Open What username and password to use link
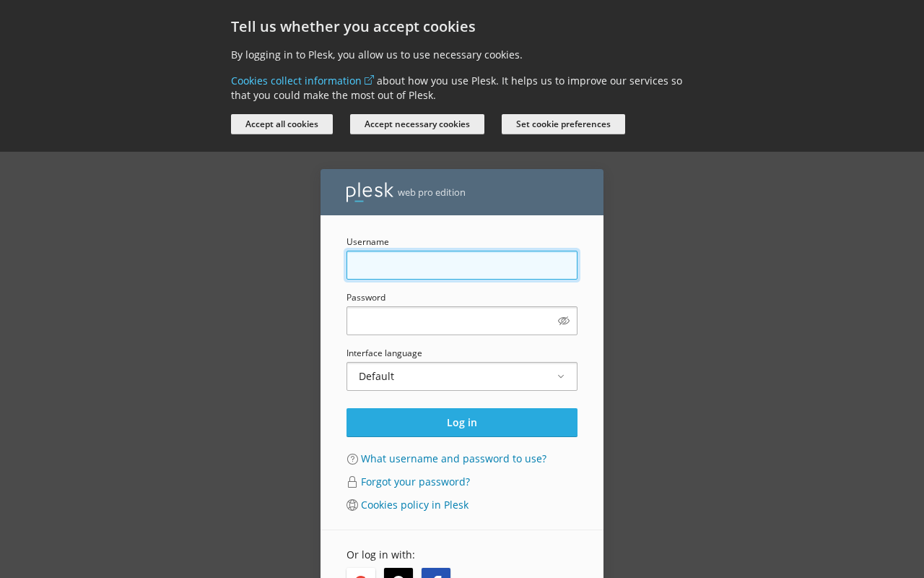924x578 pixels. [x=453, y=459]
